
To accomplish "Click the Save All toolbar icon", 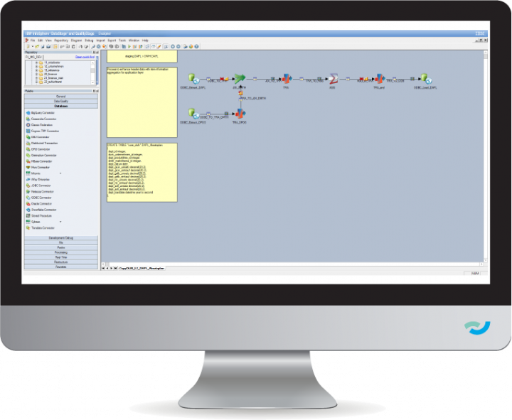I will tap(48, 47).
